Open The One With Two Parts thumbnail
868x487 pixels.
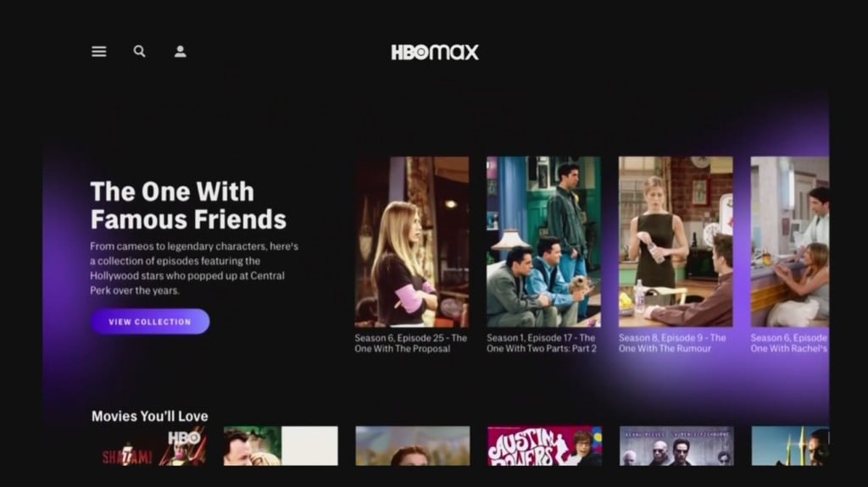click(543, 242)
